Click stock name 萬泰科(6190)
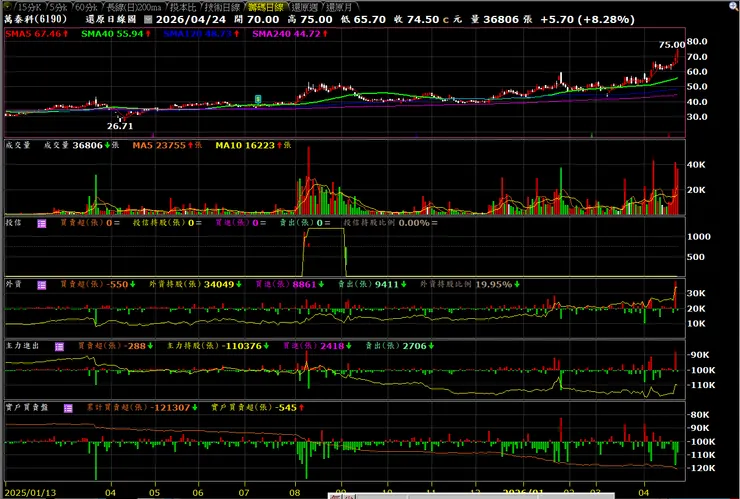 coord(36,19)
